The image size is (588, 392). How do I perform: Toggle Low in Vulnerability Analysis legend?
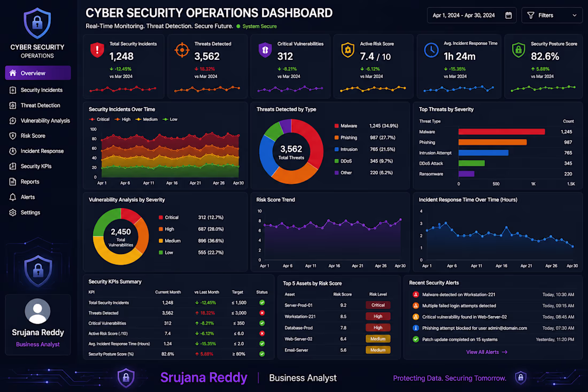(166, 252)
